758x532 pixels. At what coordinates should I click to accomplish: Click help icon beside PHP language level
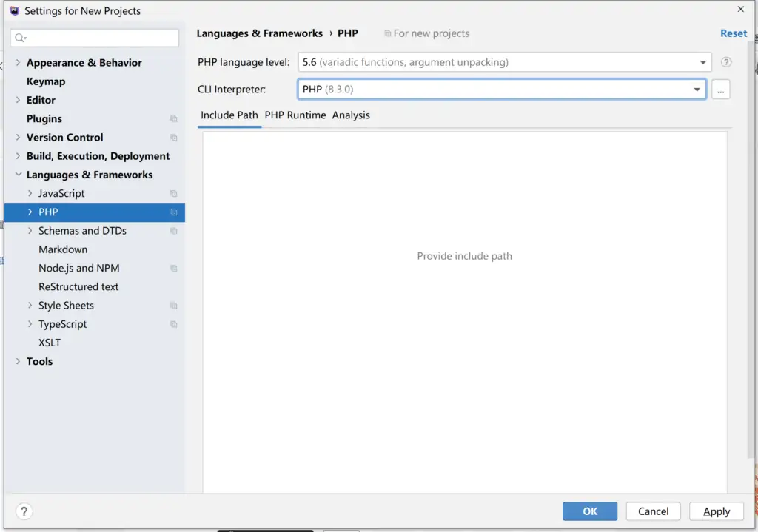point(726,63)
